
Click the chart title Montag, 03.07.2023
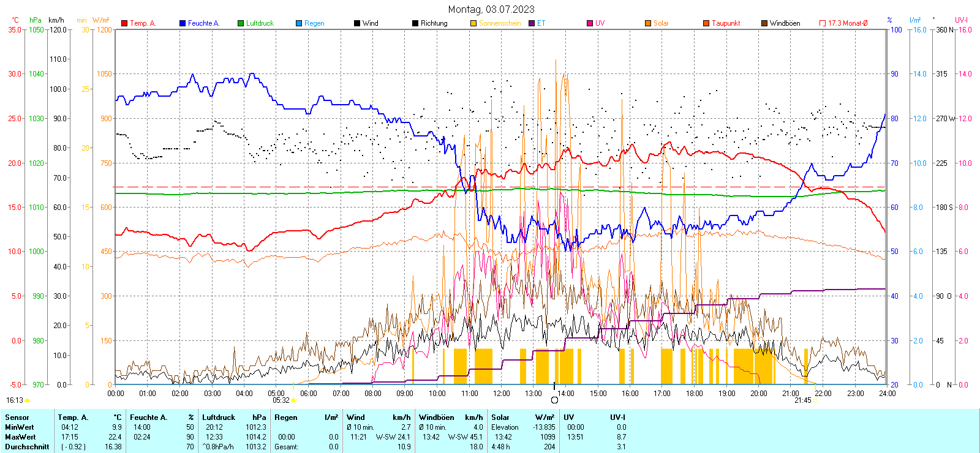pos(491,9)
